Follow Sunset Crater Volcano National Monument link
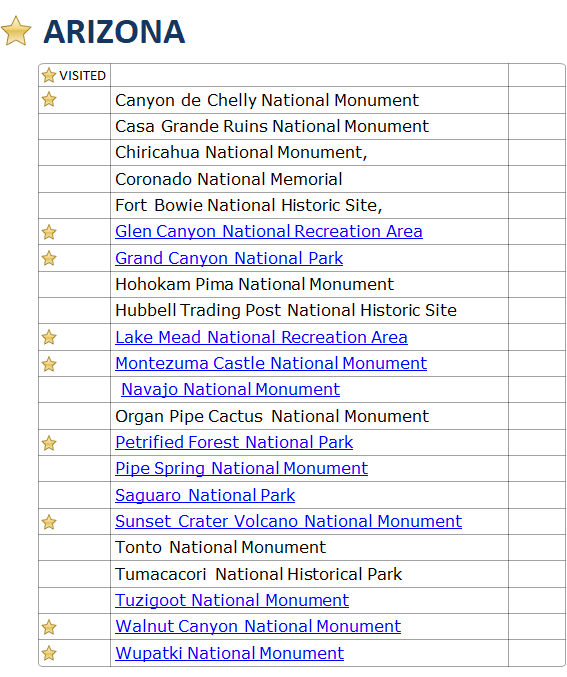 pos(288,521)
